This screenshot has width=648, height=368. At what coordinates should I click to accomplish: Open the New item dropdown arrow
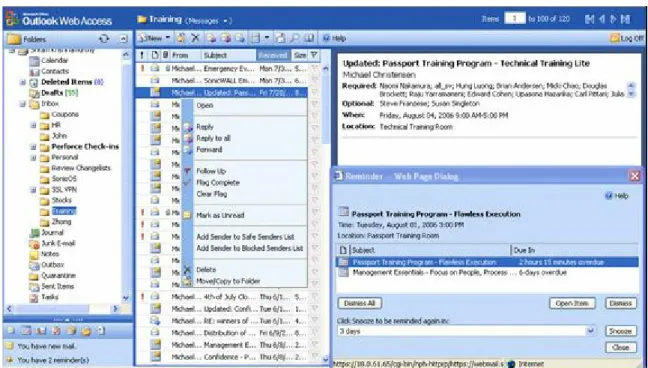[168, 38]
